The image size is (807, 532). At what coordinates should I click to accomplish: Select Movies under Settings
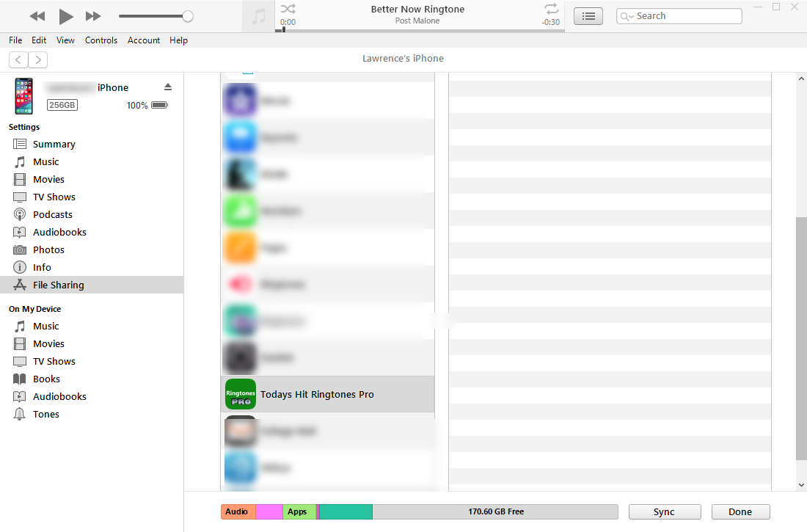[x=92, y=179]
